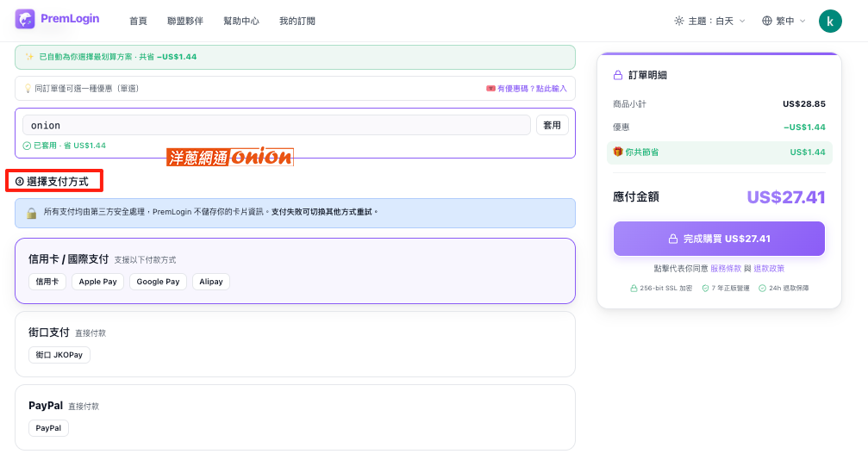Screen dimensions: 868x454
Task: Click the lock icon beside 訂單明細
Action: [618, 75]
